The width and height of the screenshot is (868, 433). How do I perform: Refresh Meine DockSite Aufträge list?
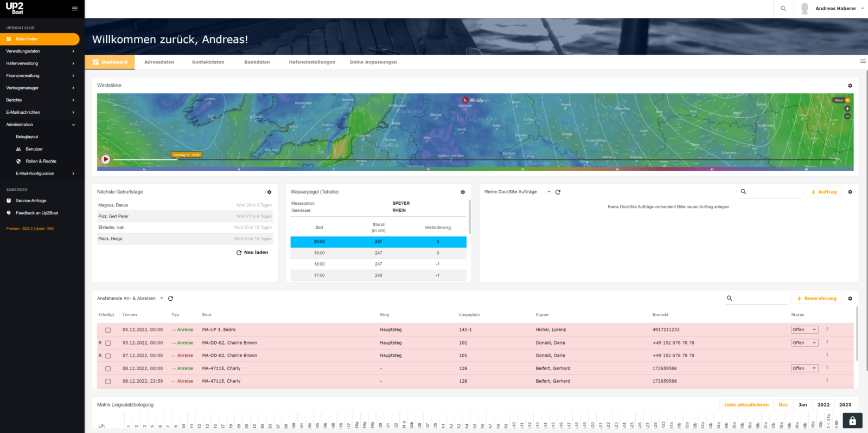click(558, 192)
